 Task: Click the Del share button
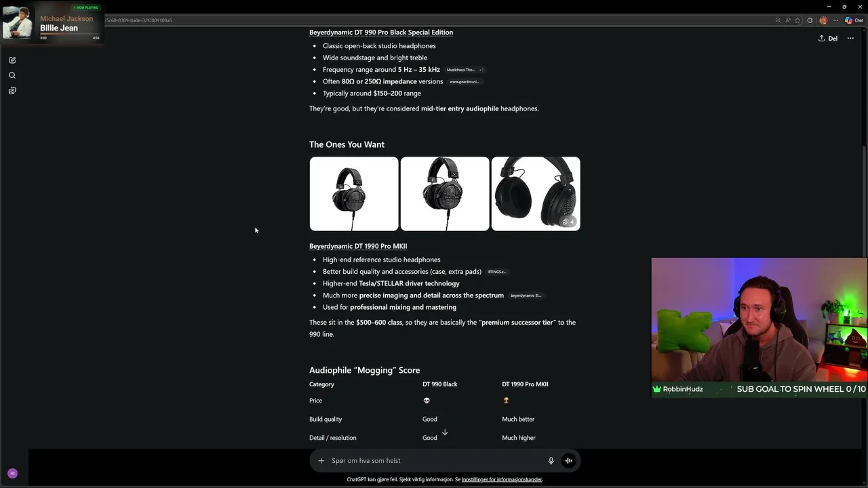pyautogui.click(x=828, y=39)
